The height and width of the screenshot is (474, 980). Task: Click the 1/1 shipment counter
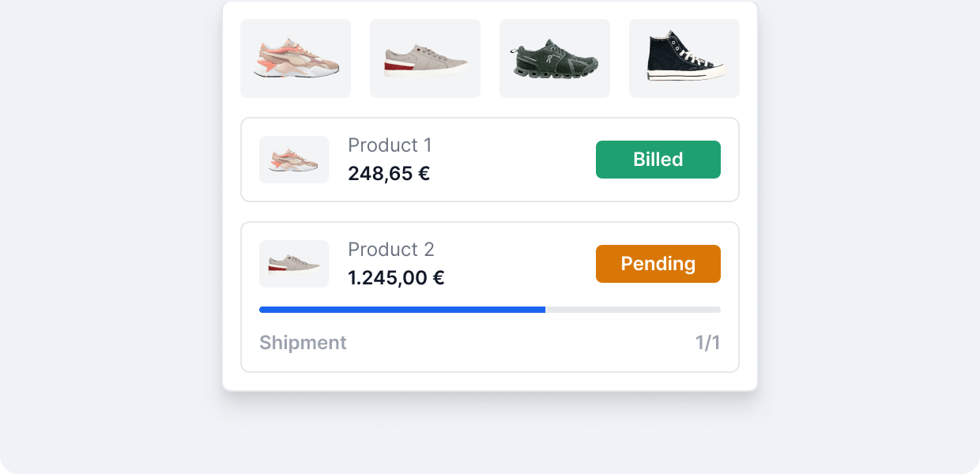point(707,342)
